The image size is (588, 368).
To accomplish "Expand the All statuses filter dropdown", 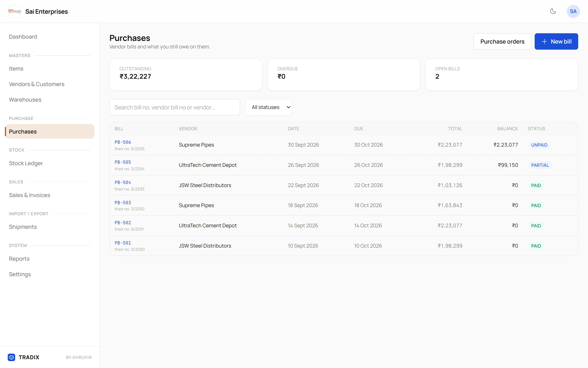I will click(268, 107).
